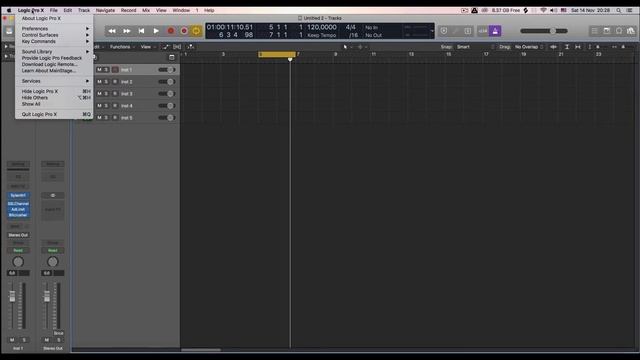This screenshot has width=640, height=360.
Task: Open the File menu
Action: pos(53,10)
